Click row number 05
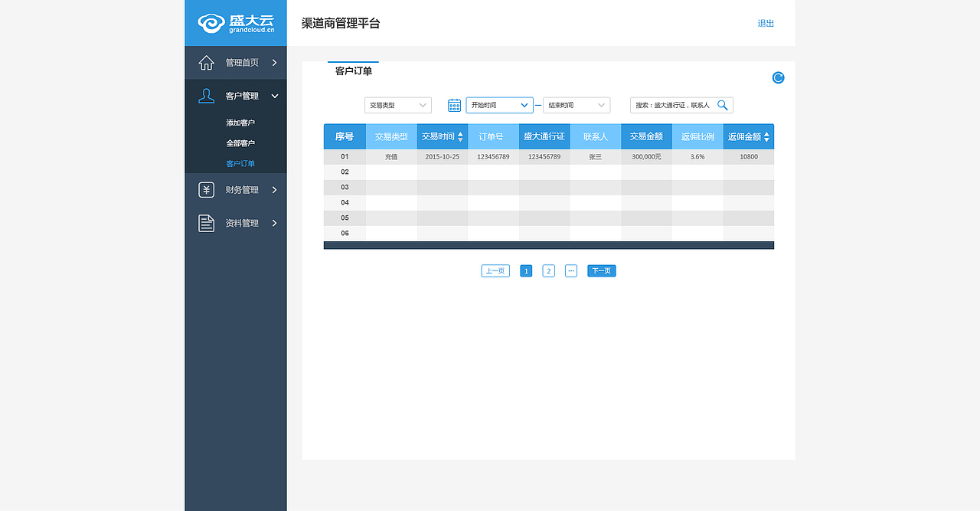The image size is (980, 511). pos(345,218)
